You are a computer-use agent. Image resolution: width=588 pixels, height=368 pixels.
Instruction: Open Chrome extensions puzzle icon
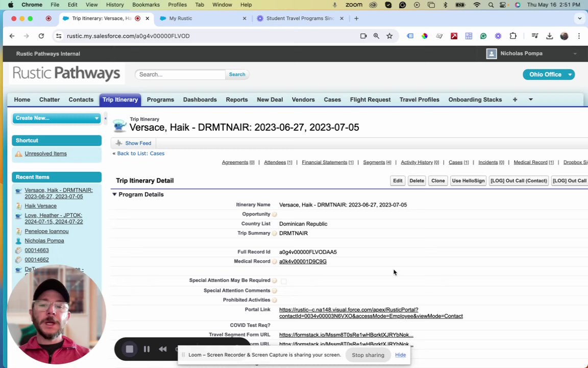pos(513,36)
